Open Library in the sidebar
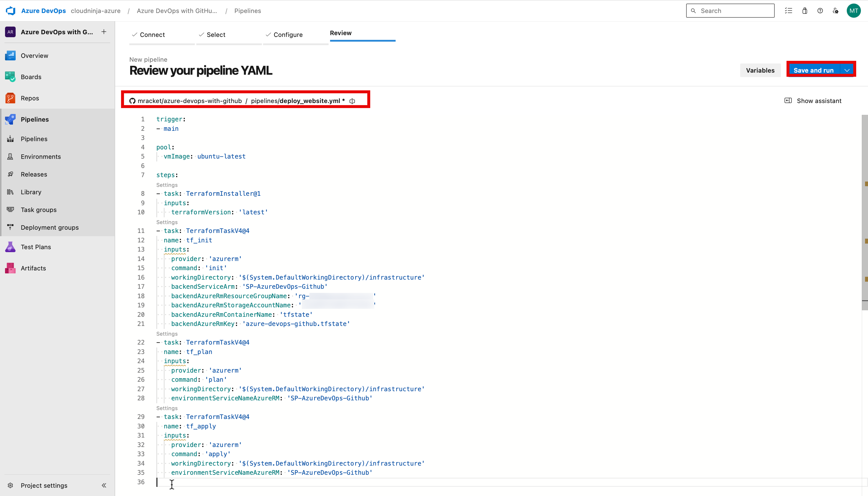The height and width of the screenshot is (496, 868). 58,192
